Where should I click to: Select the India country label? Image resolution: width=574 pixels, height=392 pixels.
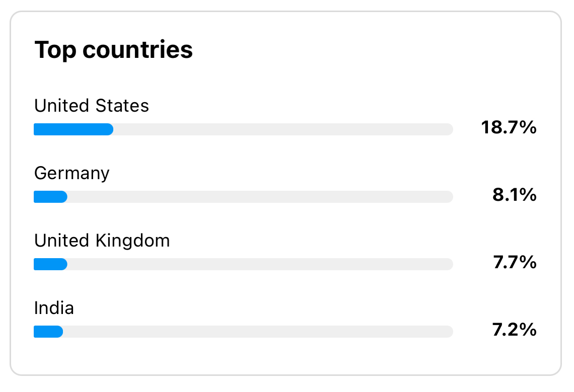click(54, 308)
